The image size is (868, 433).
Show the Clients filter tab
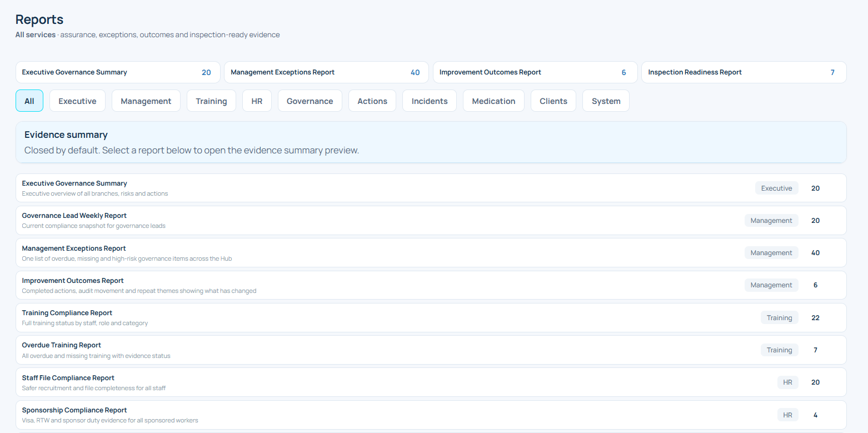pos(553,101)
